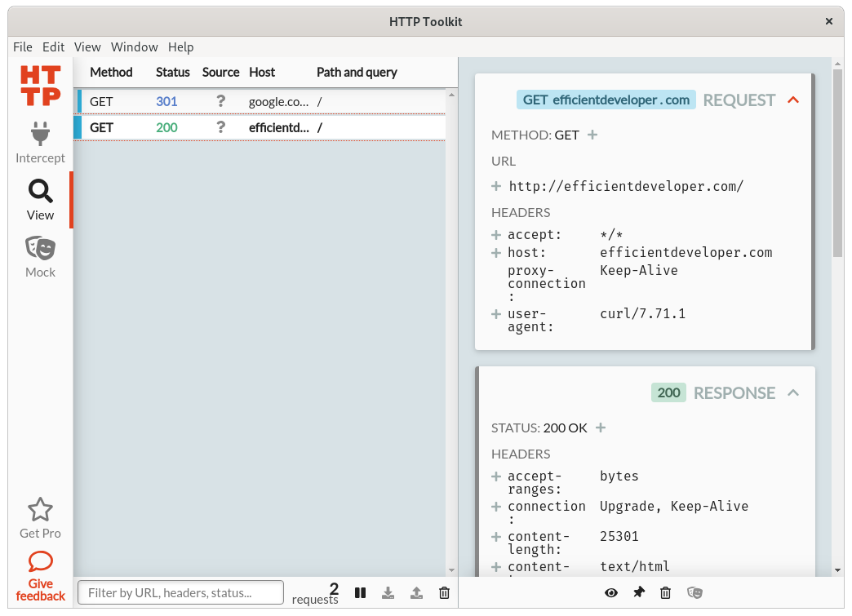Click the Get Pro star icon
The height and width of the screenshot is (616, 852).
[x=40, y=510]
